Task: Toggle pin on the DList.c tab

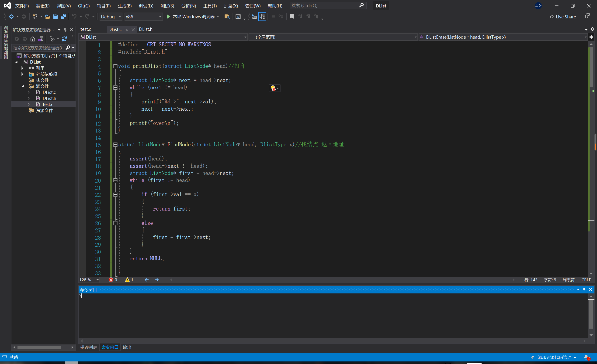Action: [x=127, y=30]
